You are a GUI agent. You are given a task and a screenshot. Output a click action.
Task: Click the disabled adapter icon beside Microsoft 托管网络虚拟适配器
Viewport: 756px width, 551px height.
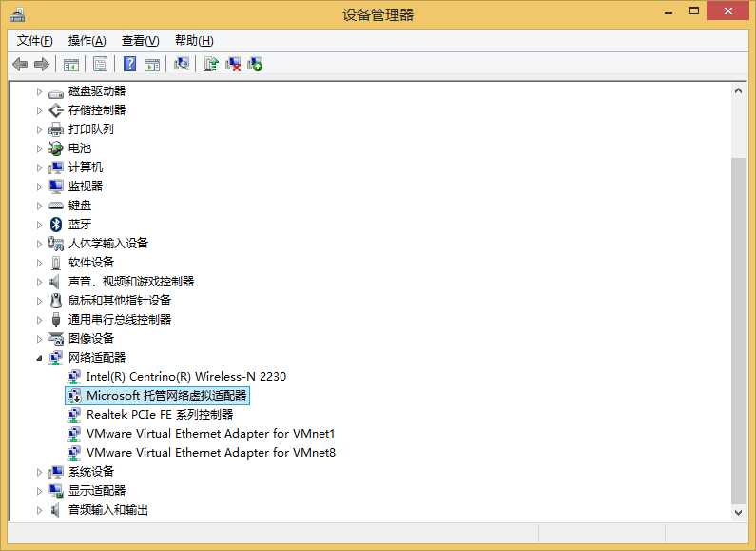(74, 396)
